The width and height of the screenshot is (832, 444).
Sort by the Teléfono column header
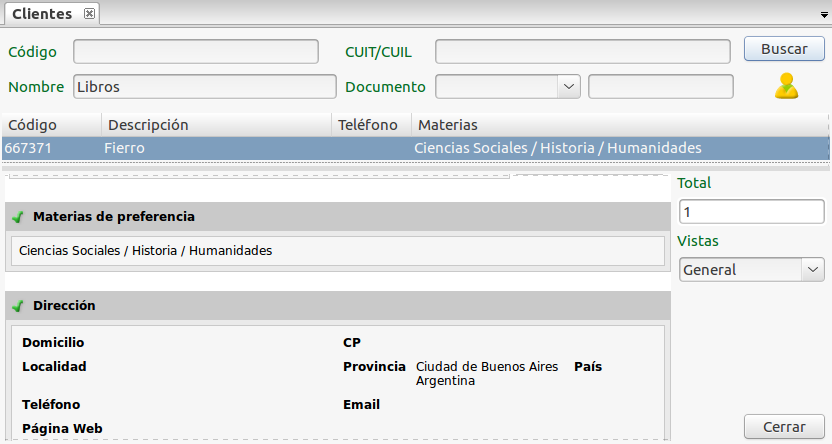tap(371, 125)
